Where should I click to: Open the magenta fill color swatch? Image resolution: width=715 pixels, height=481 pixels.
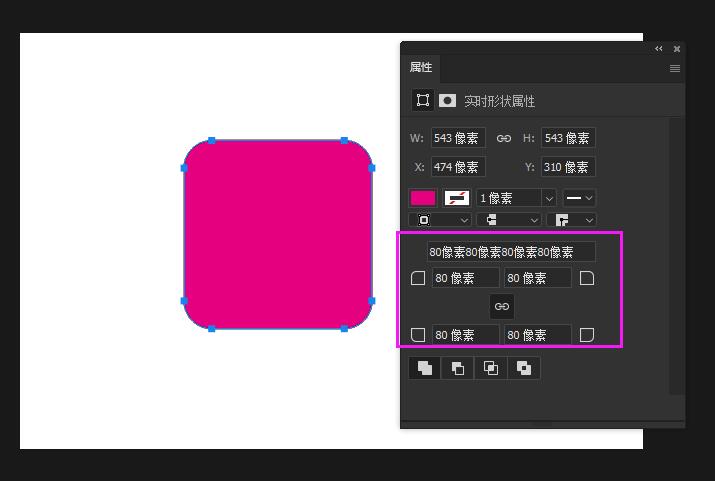click(423, 198)
